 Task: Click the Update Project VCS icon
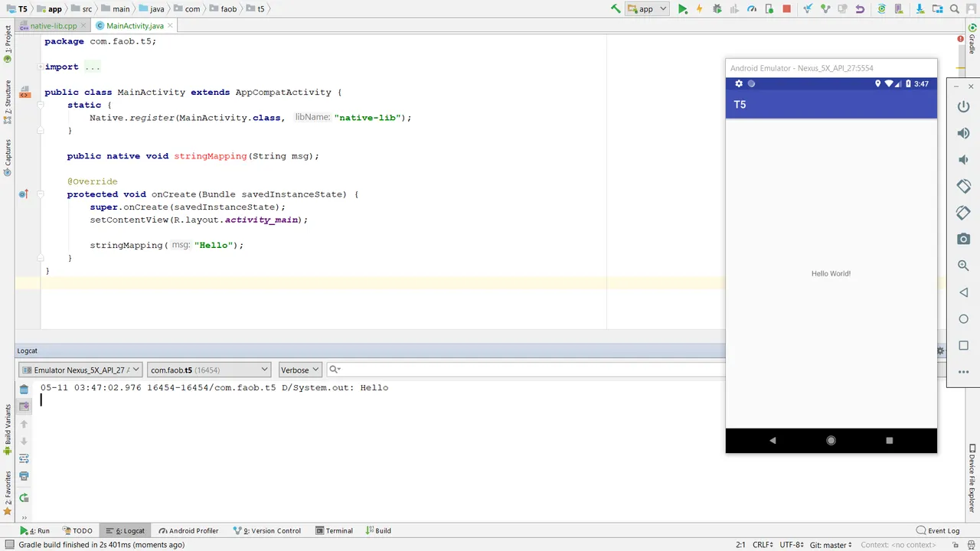click(808, 9)
